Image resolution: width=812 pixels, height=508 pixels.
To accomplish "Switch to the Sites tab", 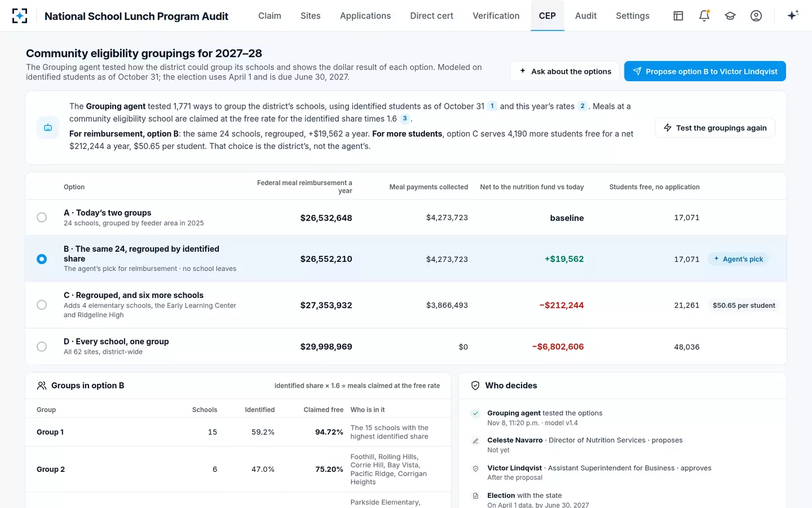I will (311, 16).
